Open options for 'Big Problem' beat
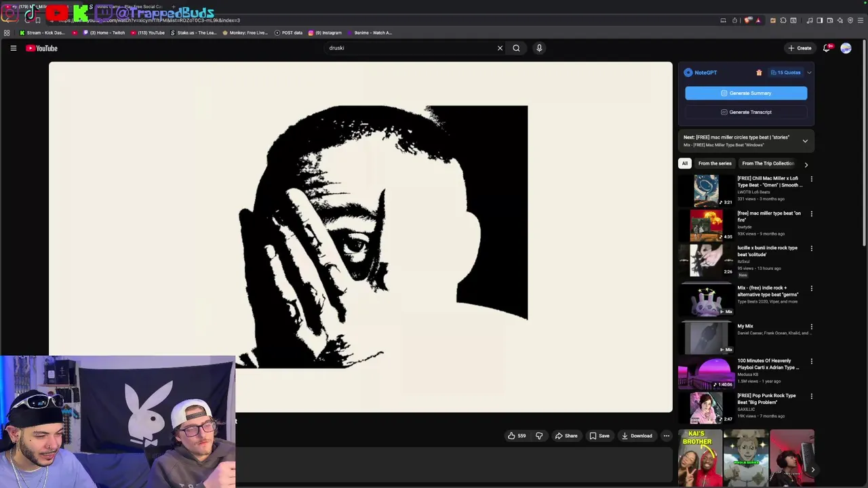 811,396
